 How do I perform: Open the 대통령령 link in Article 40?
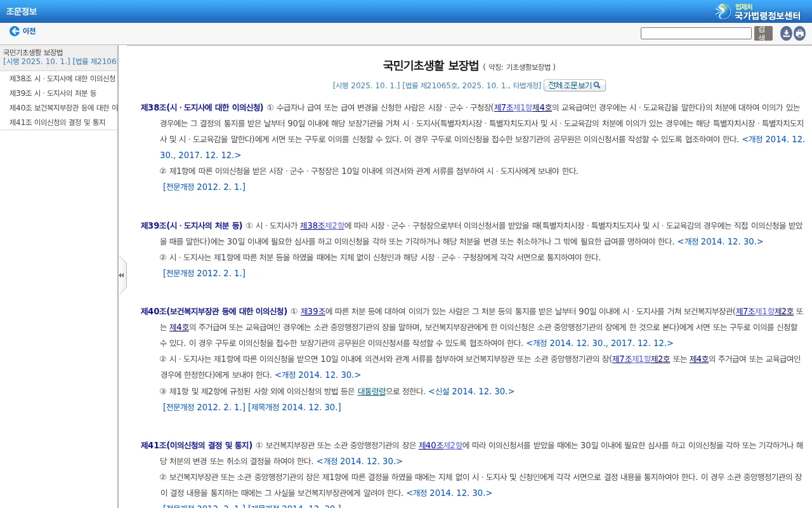(x=372, y=391)
